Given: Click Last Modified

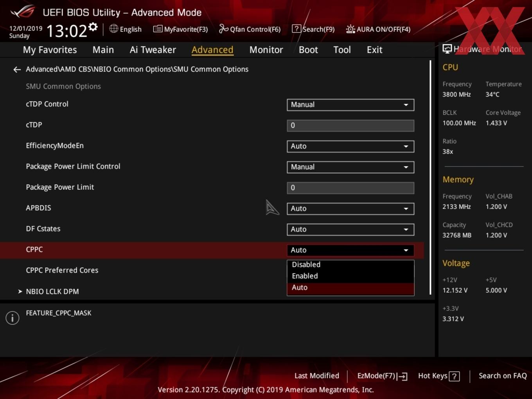Looking at the screenshot, I should coord(317,376).
